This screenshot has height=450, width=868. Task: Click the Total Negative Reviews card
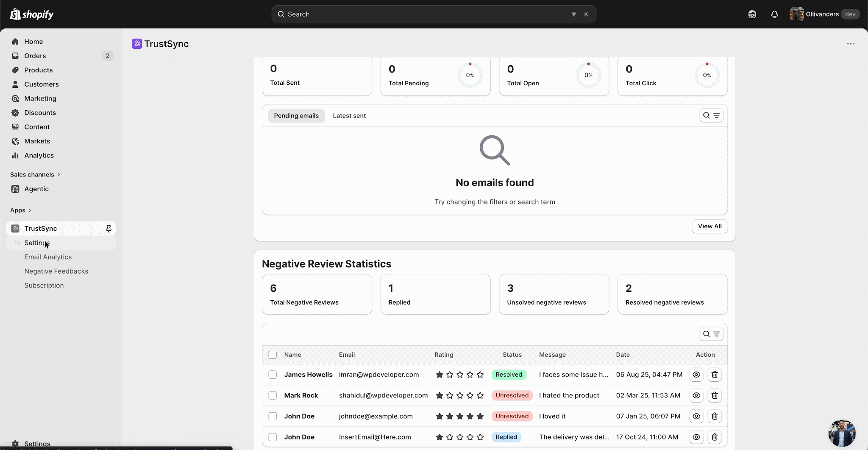pos(317,294)
